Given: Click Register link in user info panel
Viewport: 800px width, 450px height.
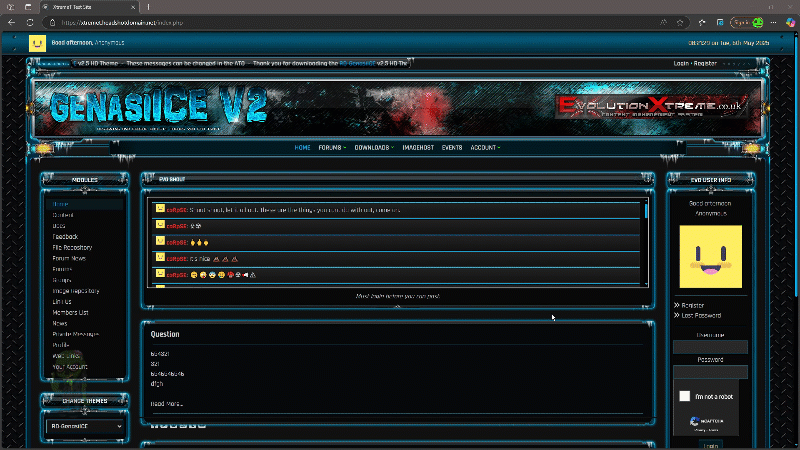Looking at the screenshot, I should tap(693, 305).
